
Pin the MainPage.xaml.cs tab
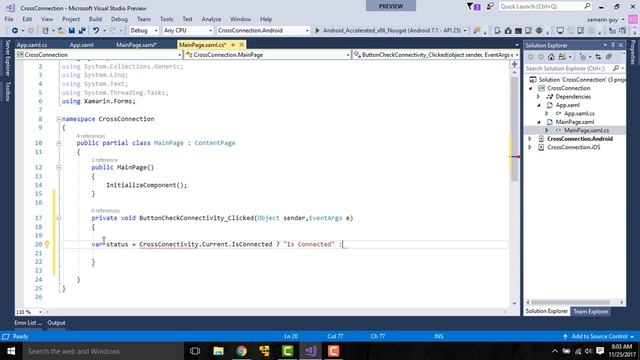[x=233, y=44]
